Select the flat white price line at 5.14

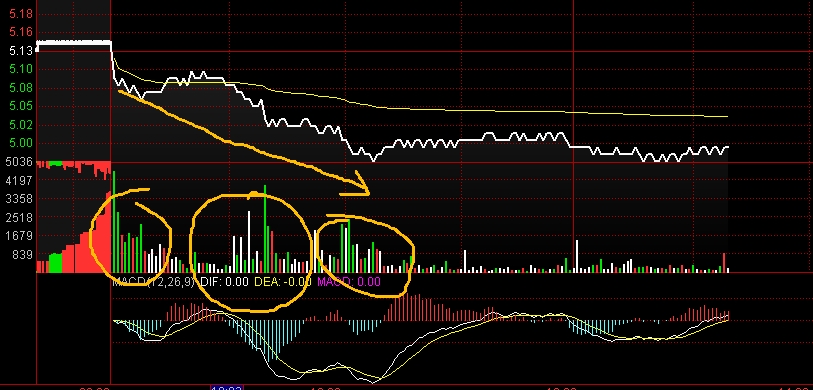coord(74,42)
